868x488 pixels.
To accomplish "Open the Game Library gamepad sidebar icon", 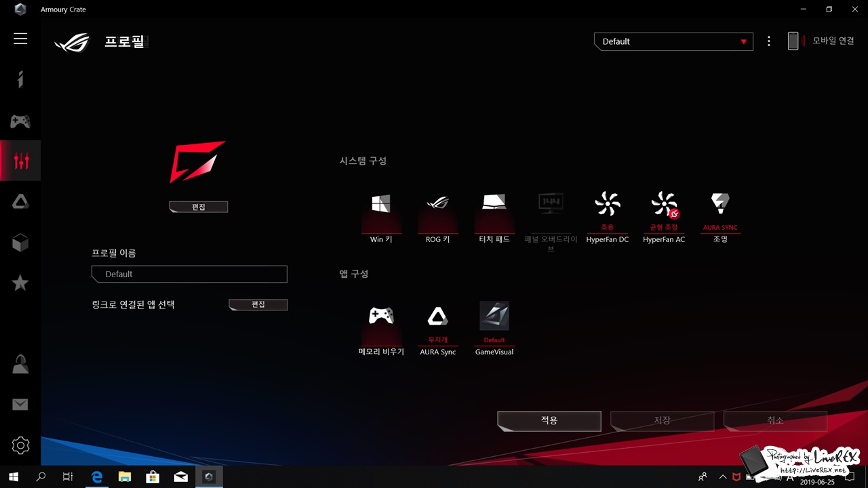I will pyautogui.click(x=20, y=122).
